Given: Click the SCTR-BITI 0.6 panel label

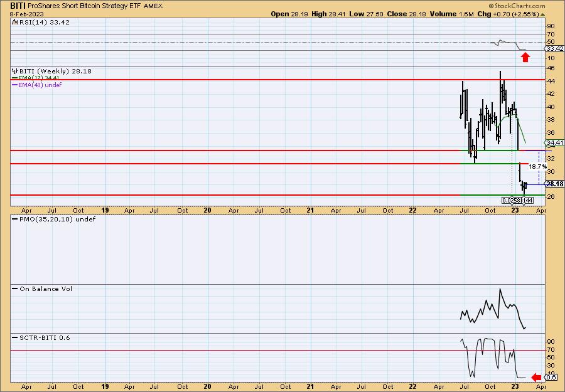Looking at the screenshot, I should 41,337.
